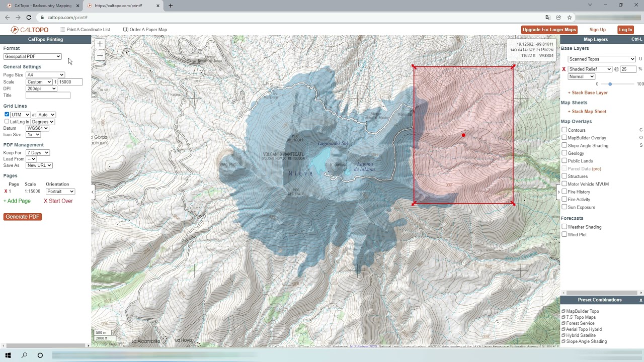Open the Windows Start menu
644x362 pixels.
point(8,355)
